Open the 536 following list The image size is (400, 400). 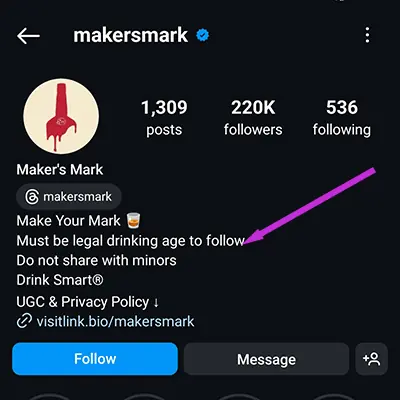342,118
